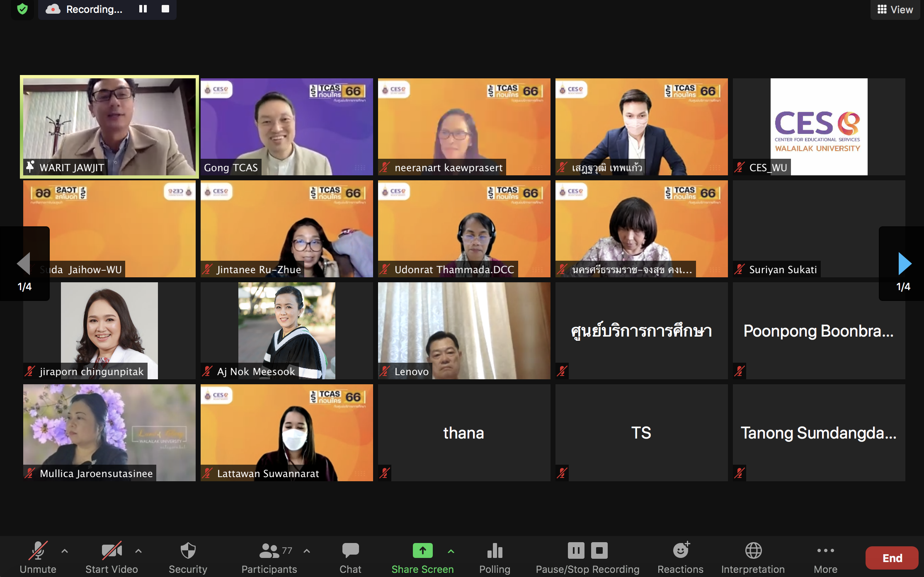This screenshot has height=577, width=924.
Task: Open the View layout menu
Action: pos(895,9)
